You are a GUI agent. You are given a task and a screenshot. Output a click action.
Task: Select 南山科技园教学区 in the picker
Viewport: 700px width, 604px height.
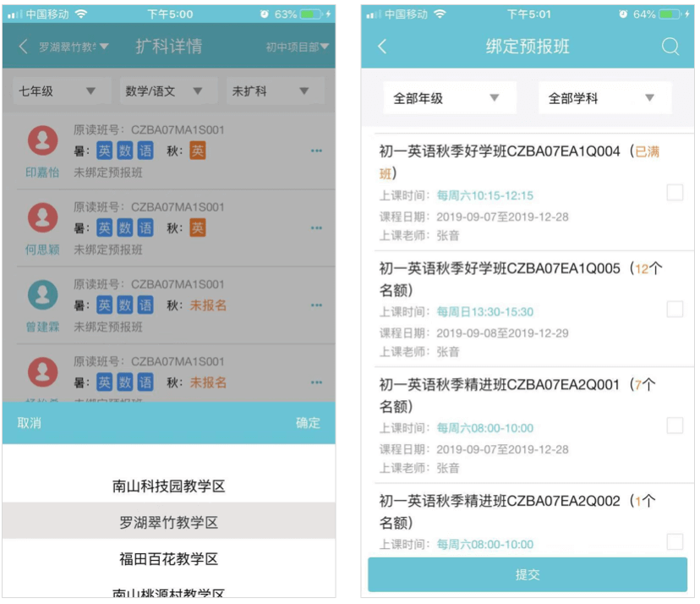(x=169, y=486)
